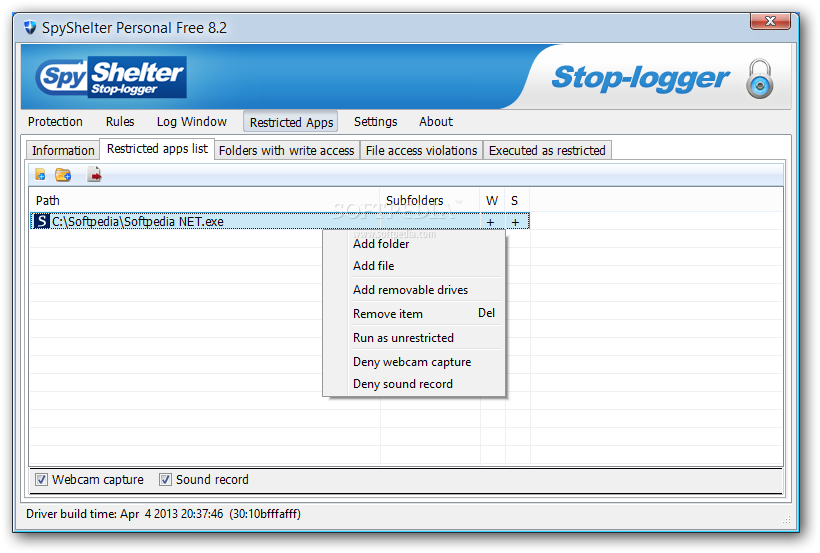Click the Path column header
The image size is (820, 553).
click(x=205, y=200)
